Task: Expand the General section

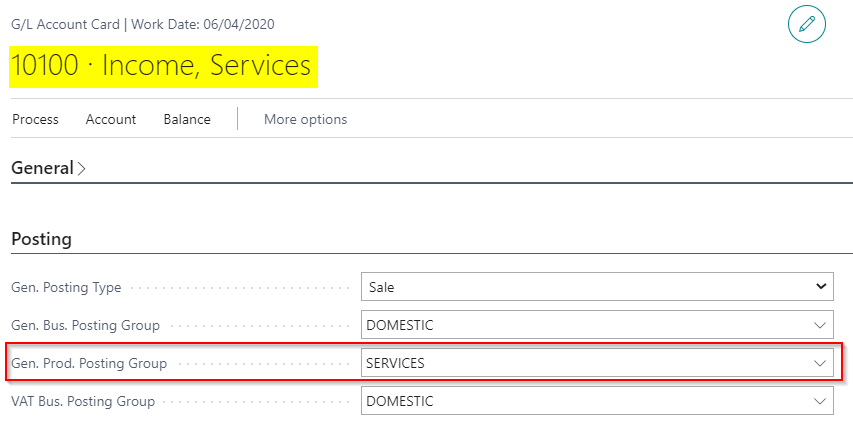Action: click(48, 168)
